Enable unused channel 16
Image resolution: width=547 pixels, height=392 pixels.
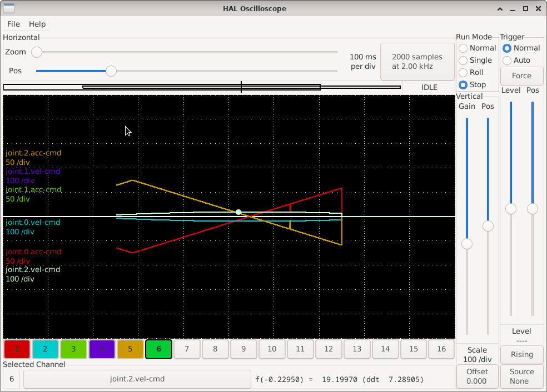[x=441, y=349]
